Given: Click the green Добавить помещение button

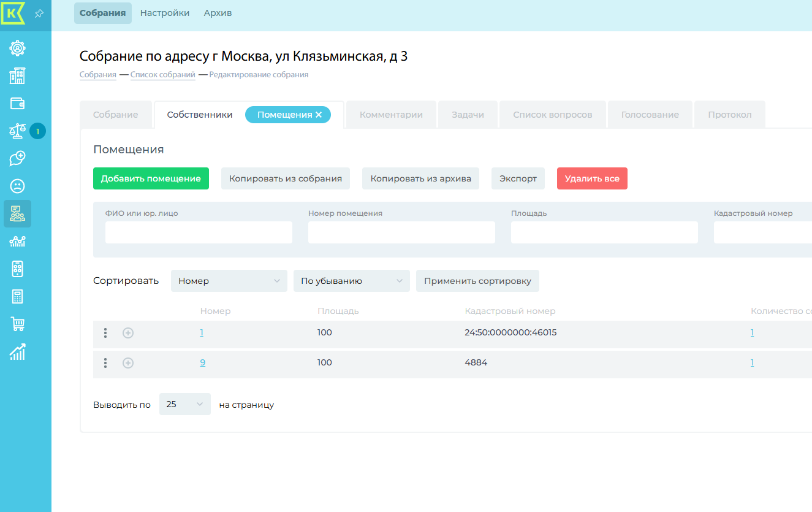Looking at the screenshot, I should pyautogui.click(x=151, y=178).
